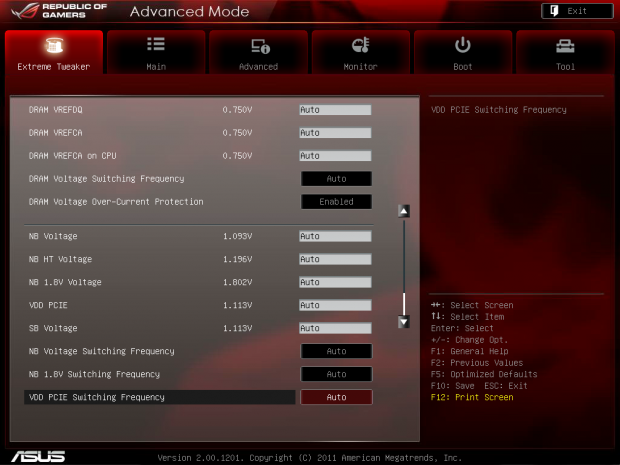Switch to the Monitor tab

click(361, 52)
